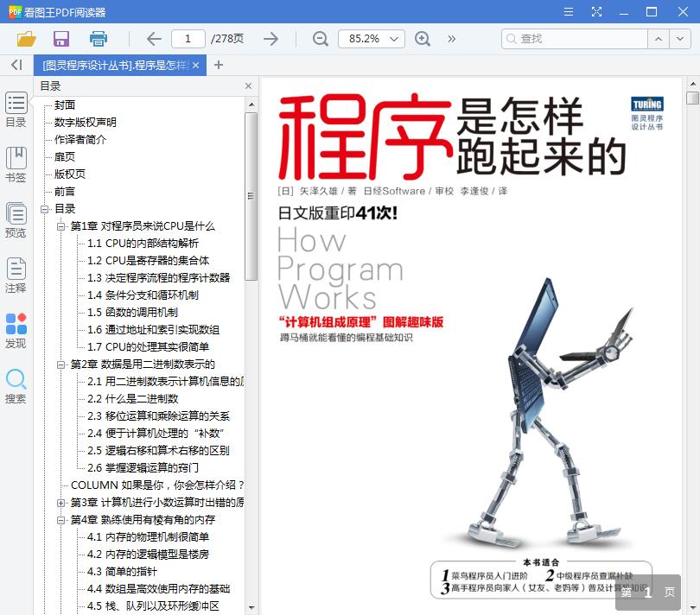
Task: Select 数字版权声明 in the outline
Action: pyautogui.click(x=86, y=123)
